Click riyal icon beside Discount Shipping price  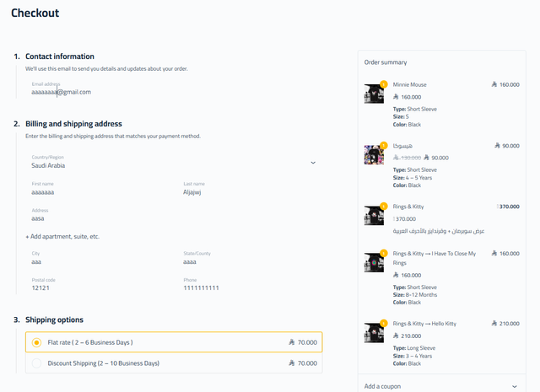292,362
